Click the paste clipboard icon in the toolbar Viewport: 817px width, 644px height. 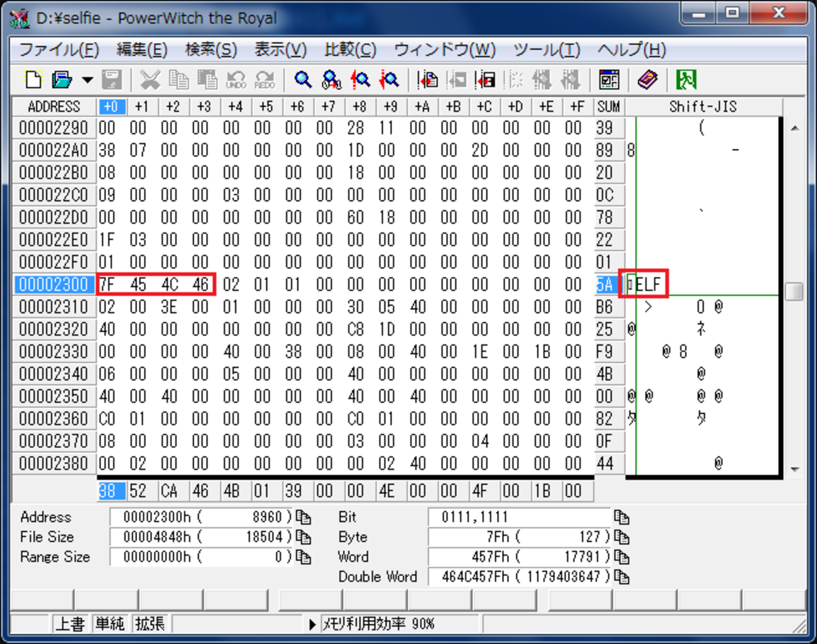click(207, 80)
